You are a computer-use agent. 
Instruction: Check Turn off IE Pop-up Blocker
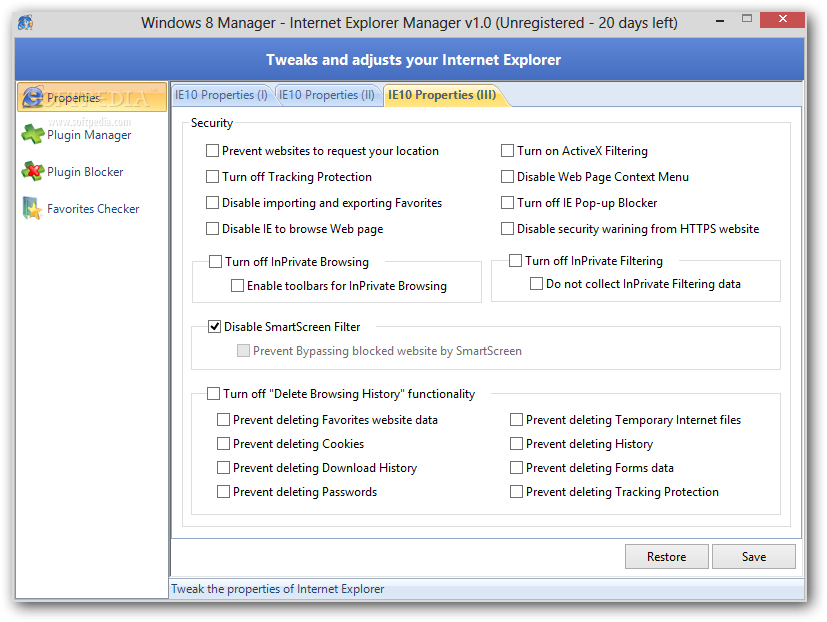tap(507, 203)
